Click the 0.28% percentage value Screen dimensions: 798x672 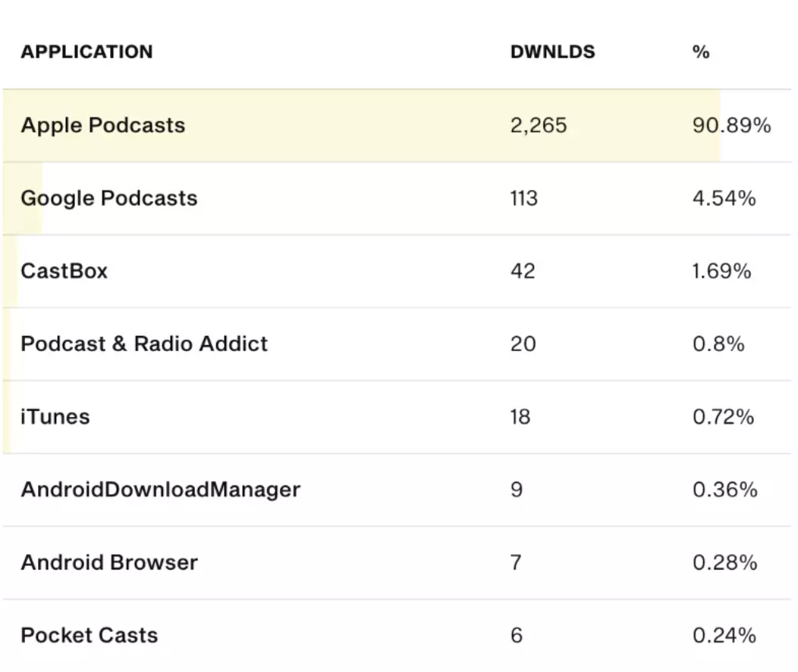pos(724,563)
